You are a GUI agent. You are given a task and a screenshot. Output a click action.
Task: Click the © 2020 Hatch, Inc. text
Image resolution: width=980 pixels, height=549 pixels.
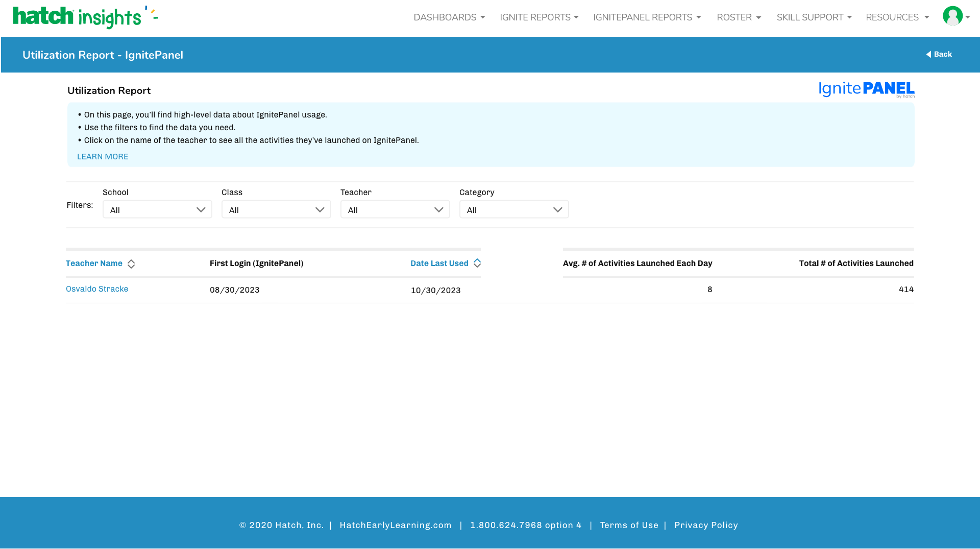(x=281, y=525)
